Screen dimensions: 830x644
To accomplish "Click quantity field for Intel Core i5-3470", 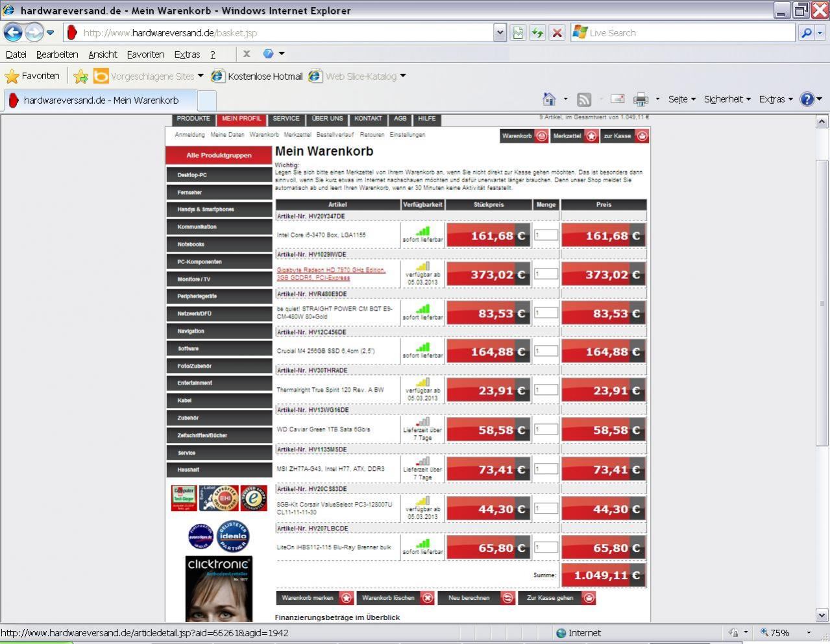I will click(546, 235).
